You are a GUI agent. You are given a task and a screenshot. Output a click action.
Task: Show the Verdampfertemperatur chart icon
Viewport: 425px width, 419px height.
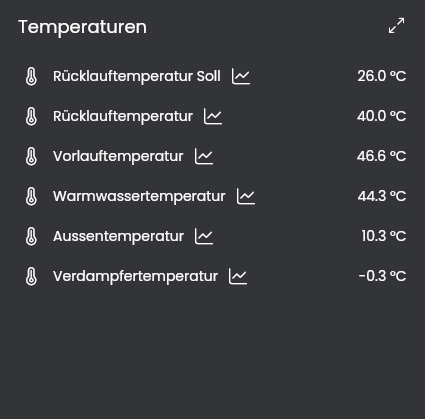coord(238,276)
